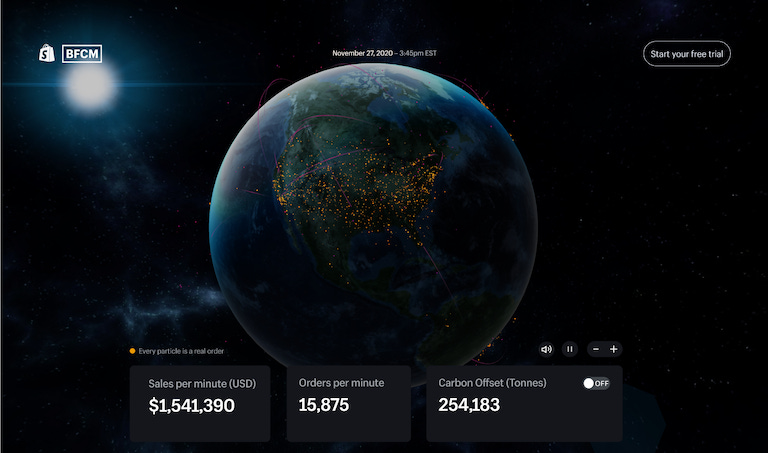
Task: Pause the globe animation
Action: coord(570,349)
